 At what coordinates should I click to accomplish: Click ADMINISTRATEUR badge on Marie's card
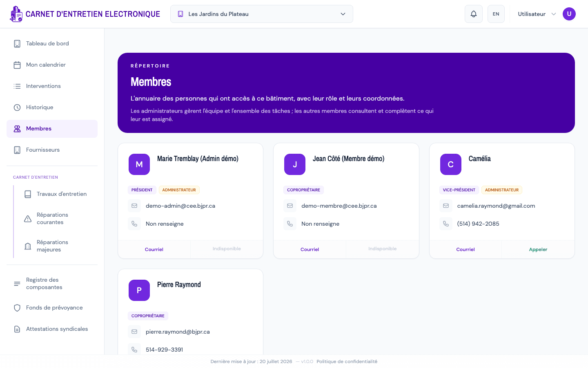click(x=179, y=190)
